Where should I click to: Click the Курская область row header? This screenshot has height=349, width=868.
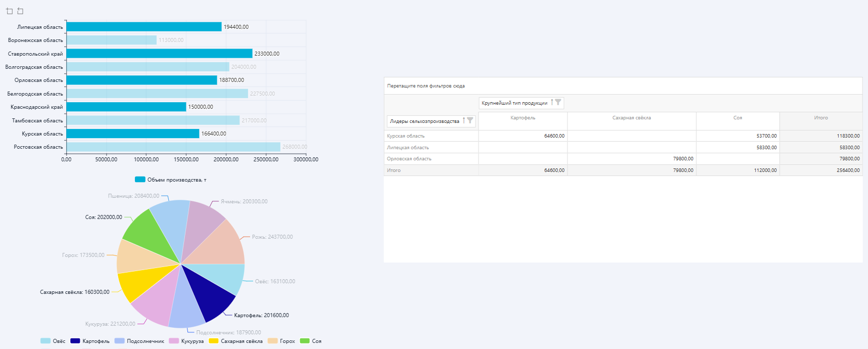pos(406,136)
